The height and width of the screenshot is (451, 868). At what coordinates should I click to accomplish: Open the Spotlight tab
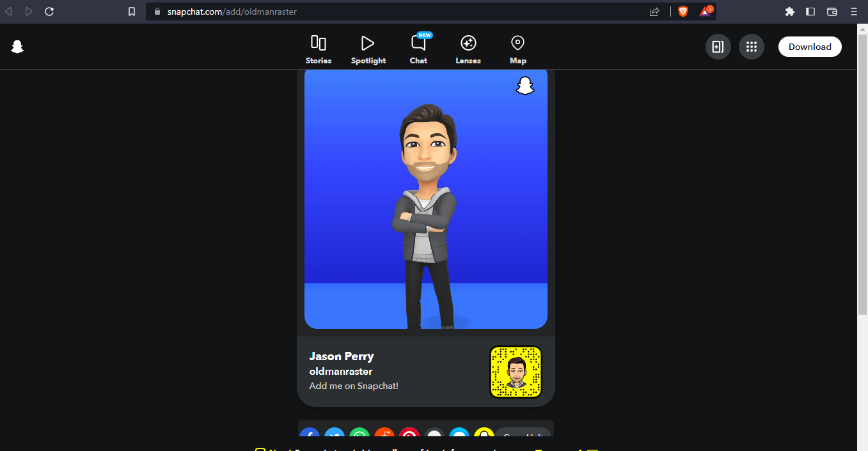click(368, 50)
